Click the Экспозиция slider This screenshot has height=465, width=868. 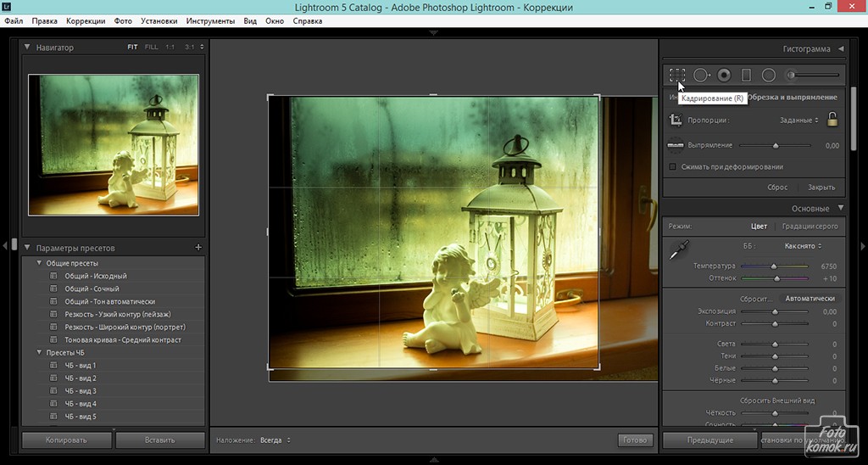[x=775, y=312]
